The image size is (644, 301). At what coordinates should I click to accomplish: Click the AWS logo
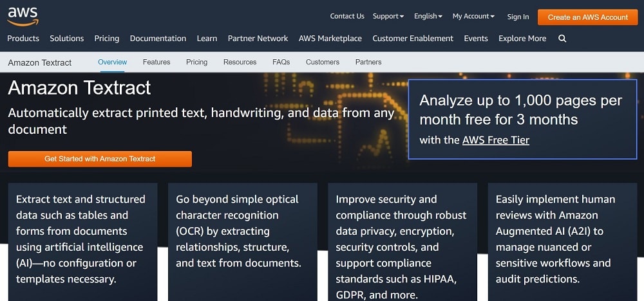23,17
